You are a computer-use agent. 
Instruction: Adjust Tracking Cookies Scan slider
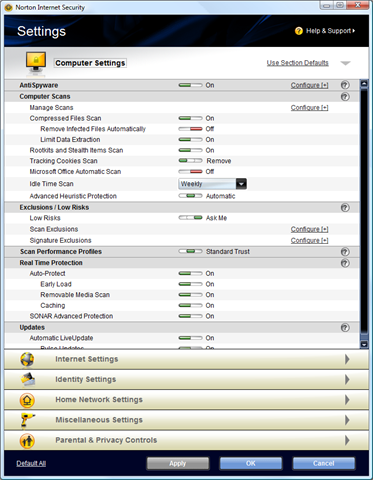pyautogui.click(x=190, y=161)
